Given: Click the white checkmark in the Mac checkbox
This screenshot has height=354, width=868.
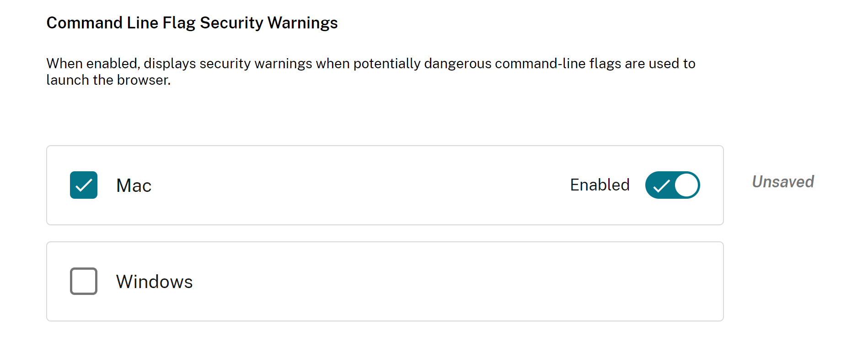Looking at the screenshot, I should 84,185.
